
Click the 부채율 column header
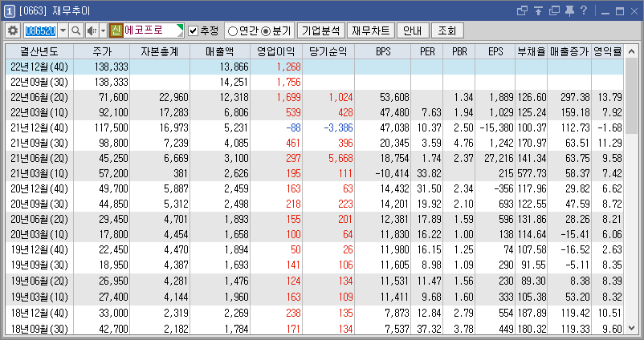(x=532, y=51)
